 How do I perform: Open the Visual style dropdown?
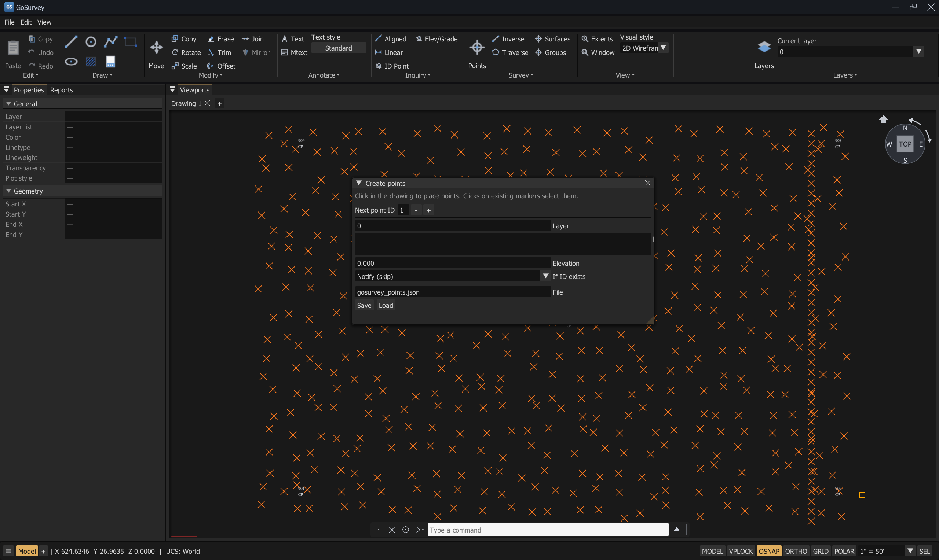pyautogui.click(x=663, y=48)
